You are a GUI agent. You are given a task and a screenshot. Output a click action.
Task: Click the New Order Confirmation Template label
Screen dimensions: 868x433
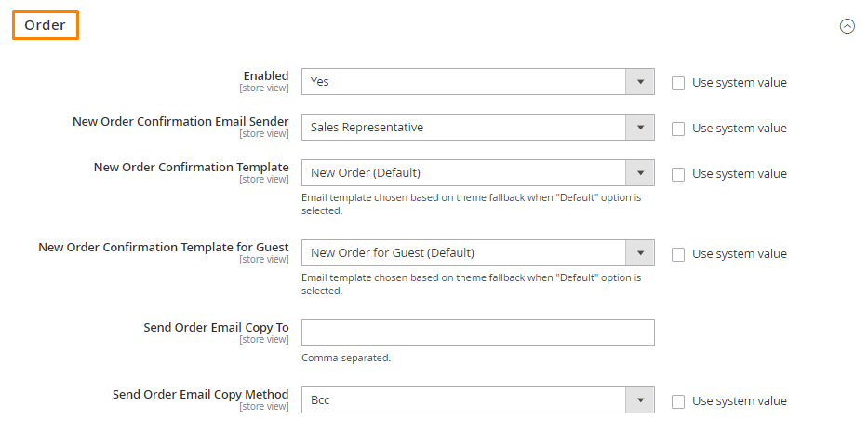(x=191, y=167)
